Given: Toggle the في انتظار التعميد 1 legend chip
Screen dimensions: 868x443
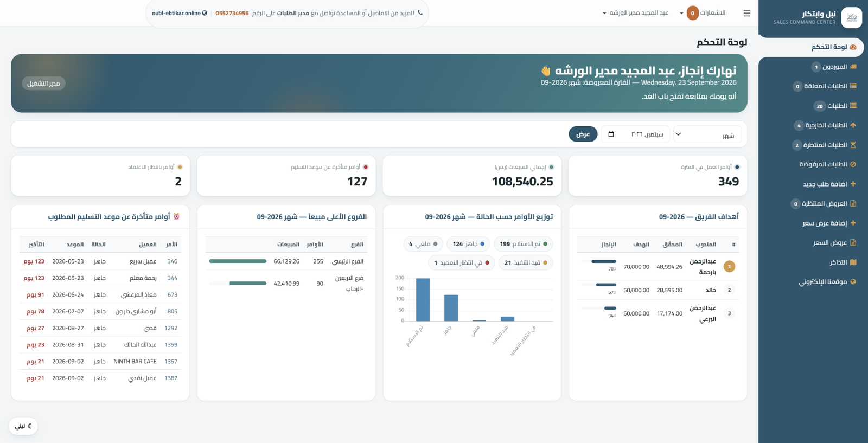Looking at the screenshot, I should [x=462, y=262].
